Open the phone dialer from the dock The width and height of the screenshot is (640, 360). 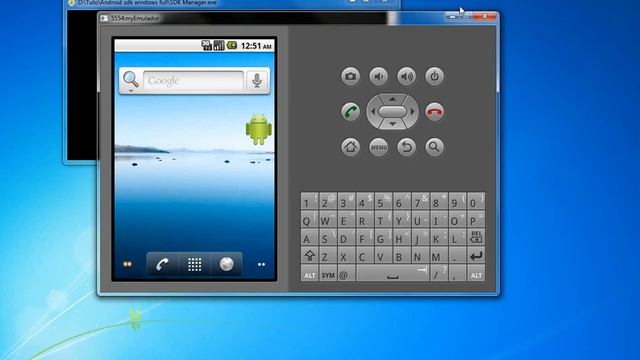pos(162,264)
